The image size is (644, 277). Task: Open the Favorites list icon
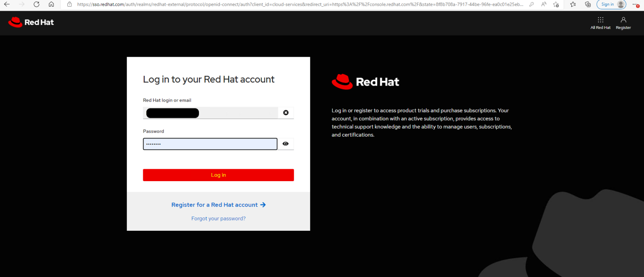pyautogui.click(x=573, y=4)
